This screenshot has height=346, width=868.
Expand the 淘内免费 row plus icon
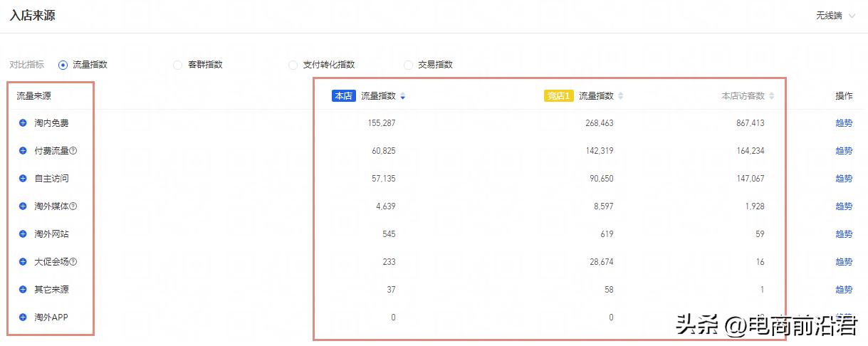point(23,123)
